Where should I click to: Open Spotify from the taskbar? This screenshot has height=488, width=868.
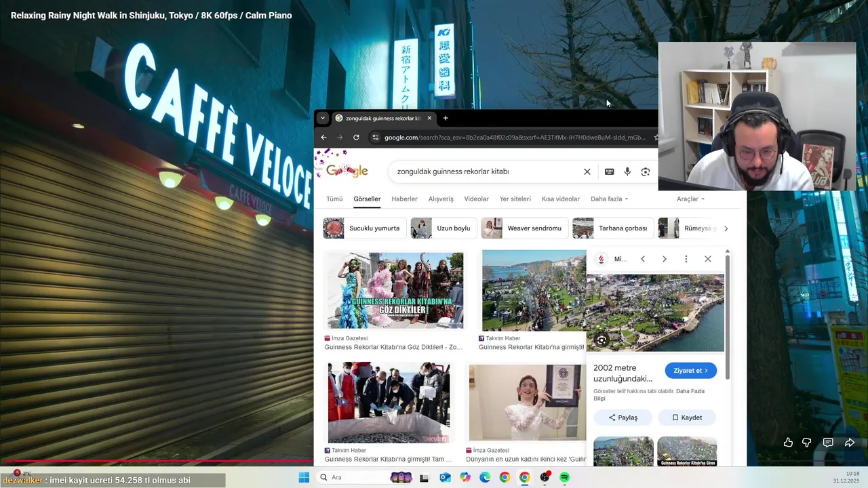coord(564,477)
